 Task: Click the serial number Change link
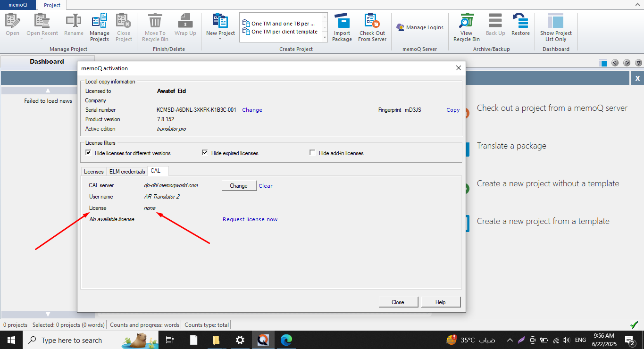pos(252,110)
